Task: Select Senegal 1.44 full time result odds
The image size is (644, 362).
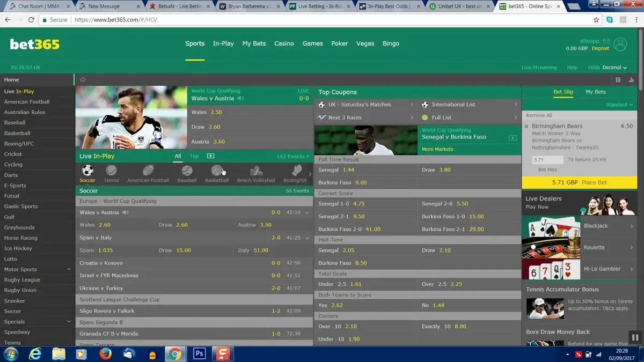Action: pyautogui.click(x=366, y=170)
